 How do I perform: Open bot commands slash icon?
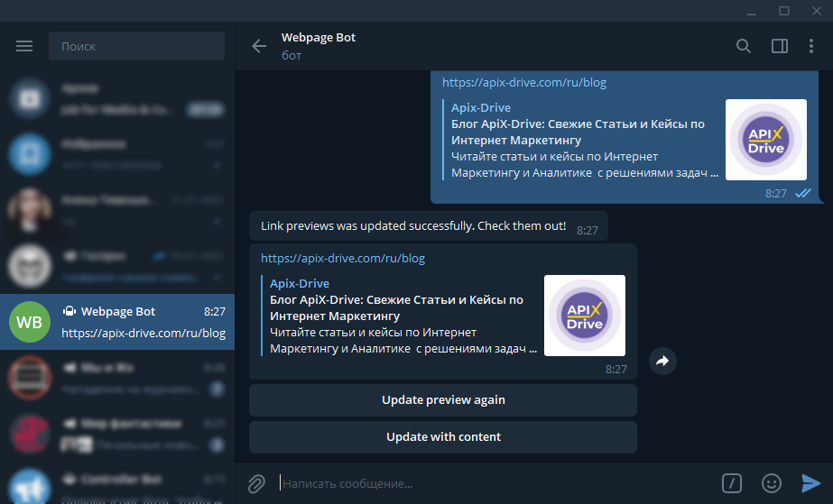(732, 483)
